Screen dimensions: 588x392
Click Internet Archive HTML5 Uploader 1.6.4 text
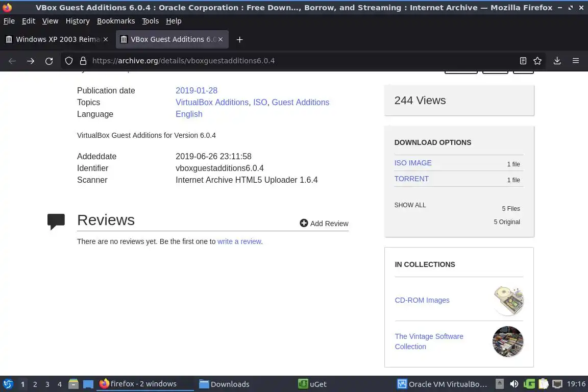coord(247,180)
